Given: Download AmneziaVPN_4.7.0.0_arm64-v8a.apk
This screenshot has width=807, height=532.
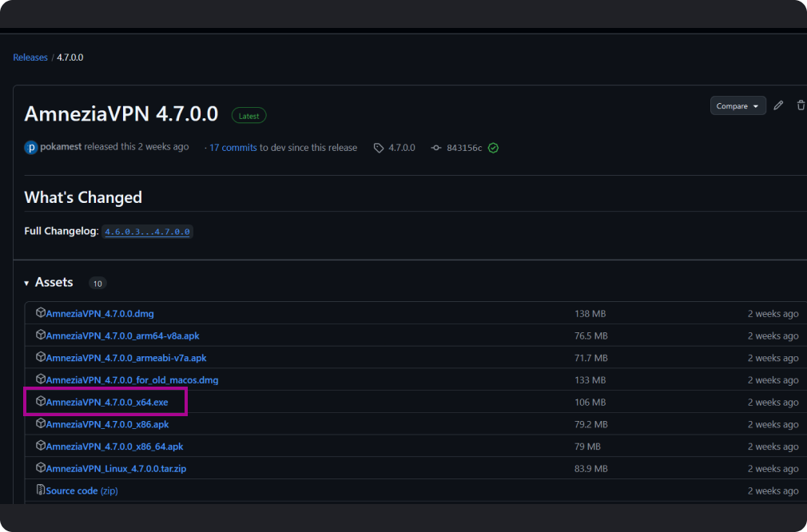Looking at the screenshot, I should [122, 336].
